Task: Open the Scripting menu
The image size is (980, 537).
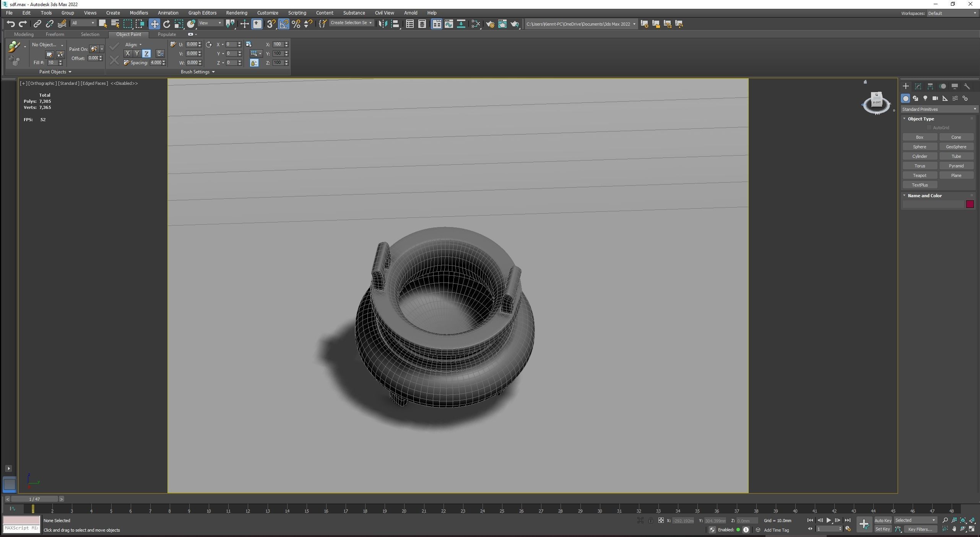Action: tap(297, 13)
